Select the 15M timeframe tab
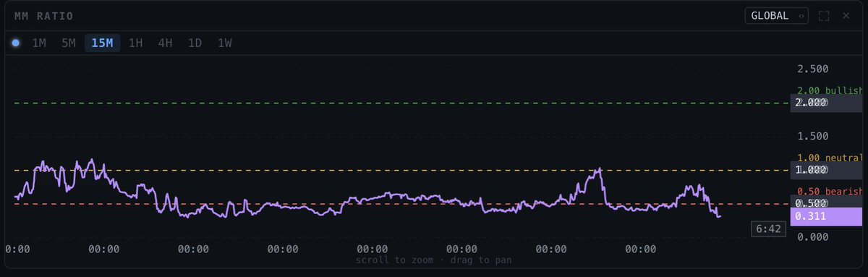Screen dimensions: 868x277 click(x=102, y=43)
